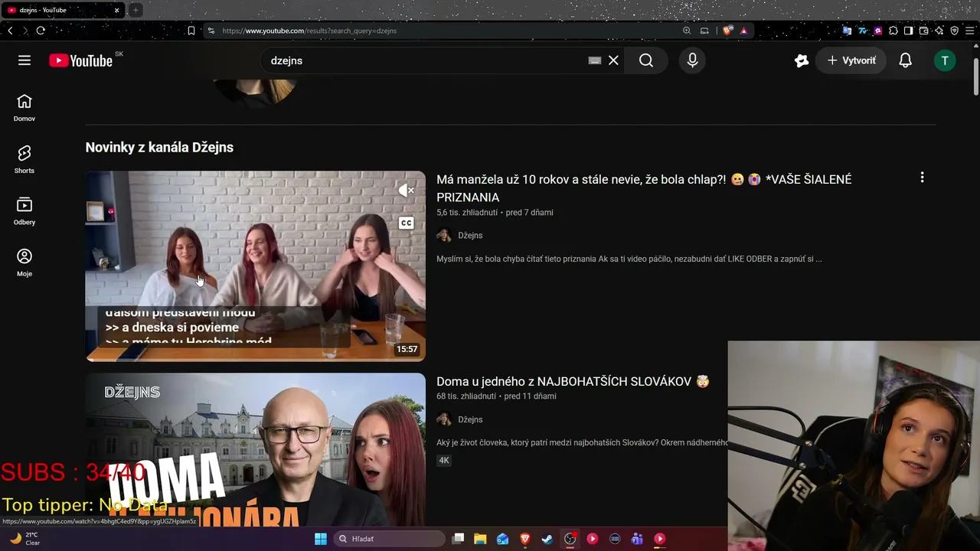Open the Windows Start menu
This screenshot has height=551, width=980.
coord(321,539)
